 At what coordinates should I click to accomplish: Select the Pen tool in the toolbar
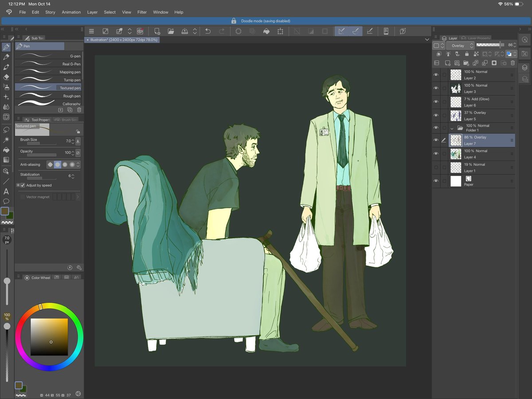6,47
